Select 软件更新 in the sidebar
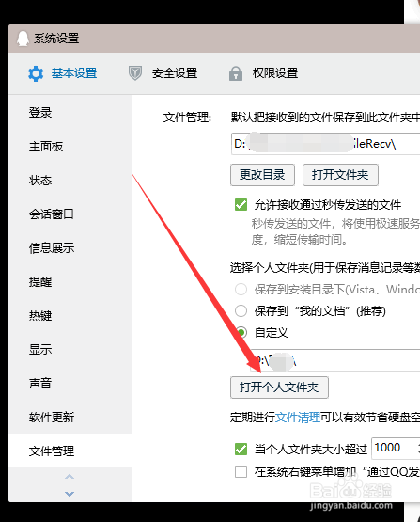This screenshot has height=522, width=420. pyautogui.click(x=52, y=418)
